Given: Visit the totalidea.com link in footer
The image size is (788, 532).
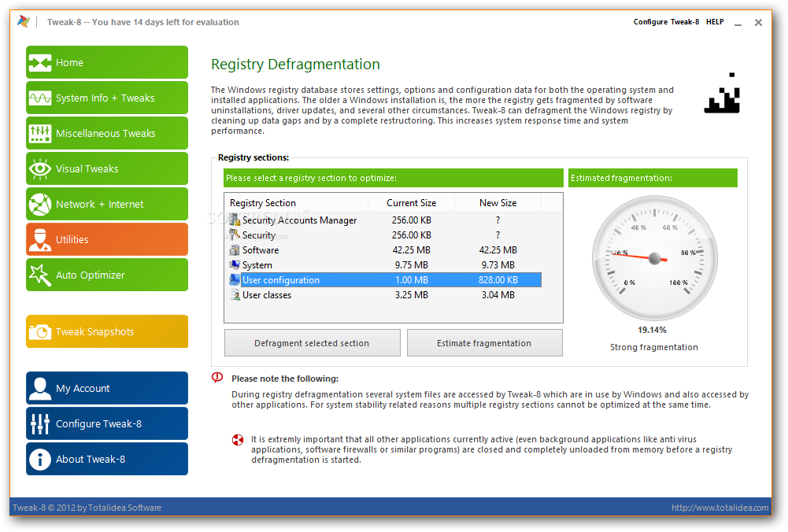Looking at the screenshot, I should [720, 508].
